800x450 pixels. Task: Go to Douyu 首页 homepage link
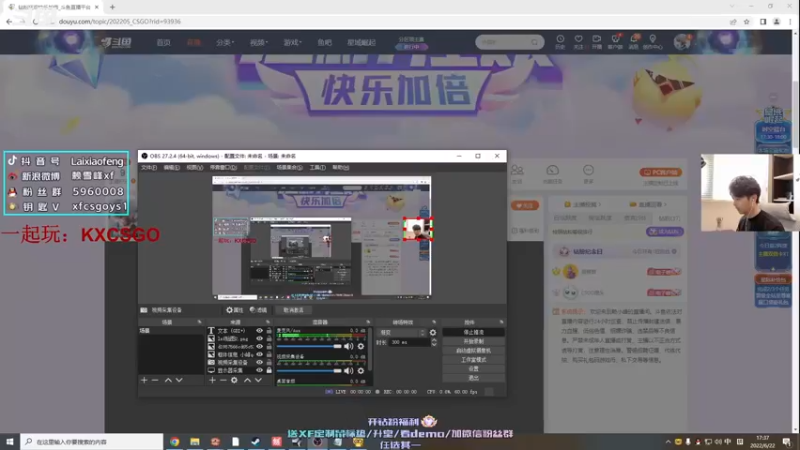(x=163, y=43)
